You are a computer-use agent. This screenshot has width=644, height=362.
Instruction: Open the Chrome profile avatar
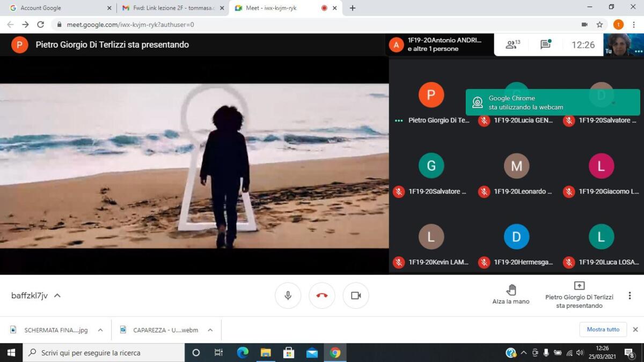[x=618, y=25]
